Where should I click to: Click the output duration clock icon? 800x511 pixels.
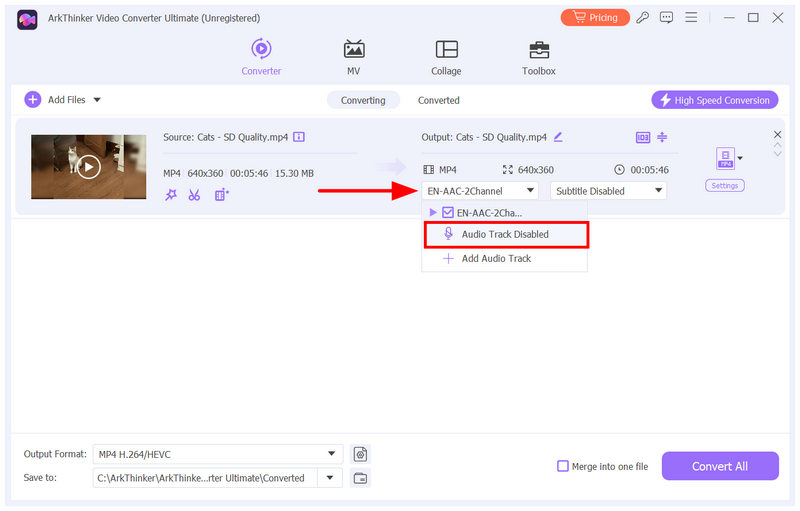[x=619, y=170]
